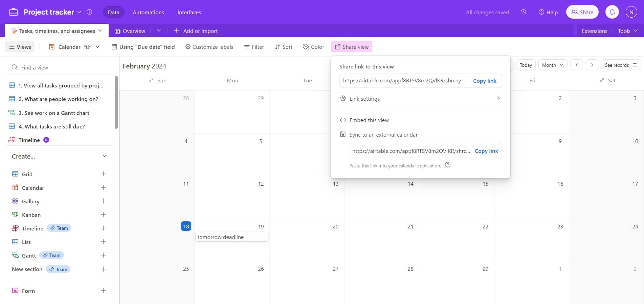644x304 pixels.
Task: Collapse the Sat weekend column
Action: [602, 80]
